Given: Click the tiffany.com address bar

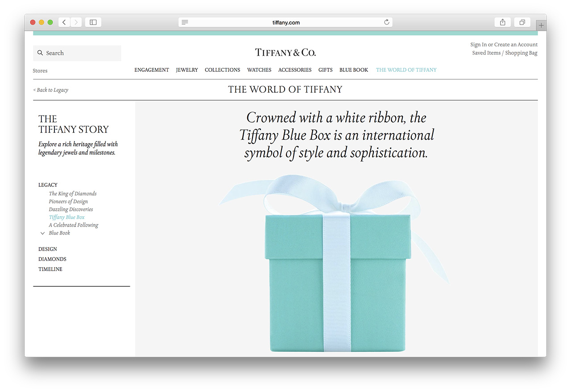Looking at the screenshot, I should [285, 22].
